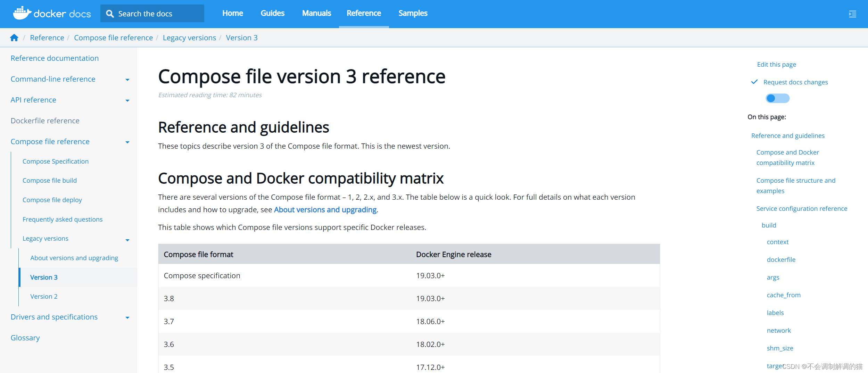Open Glossary sidebar link
The height and width of the screenshot is (373, 868).
click(x=25, y=338)
